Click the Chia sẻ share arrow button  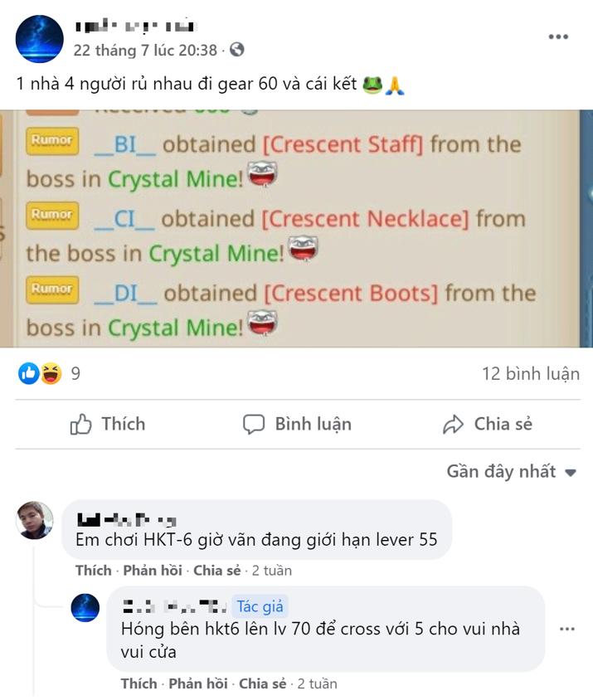pos(487,424)
